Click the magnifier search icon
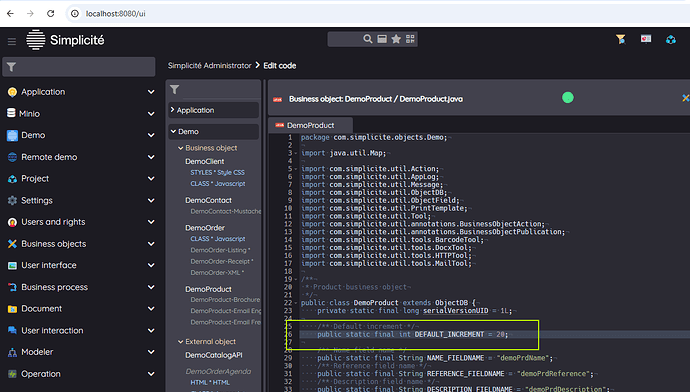The height and width of the screenshot is (392, 690). [367, 39]
